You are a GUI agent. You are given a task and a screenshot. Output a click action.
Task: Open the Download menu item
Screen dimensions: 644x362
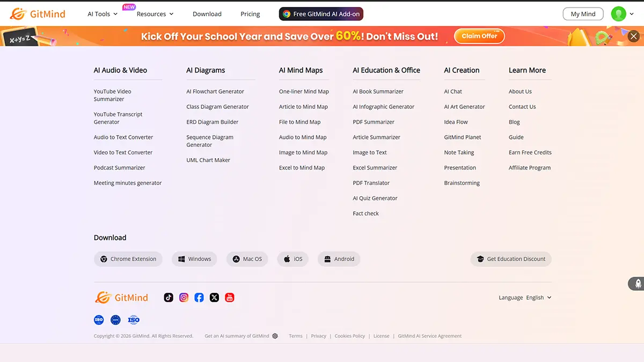(207, 14)
